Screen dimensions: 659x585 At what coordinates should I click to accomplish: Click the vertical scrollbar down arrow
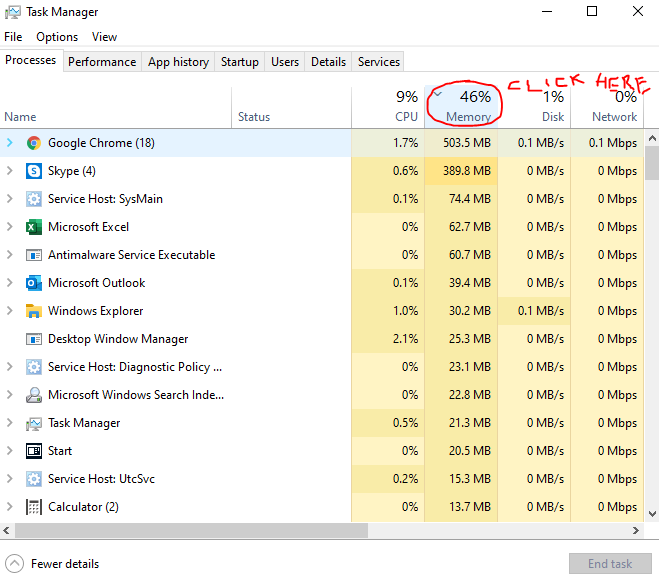click(x=652, y=514)
